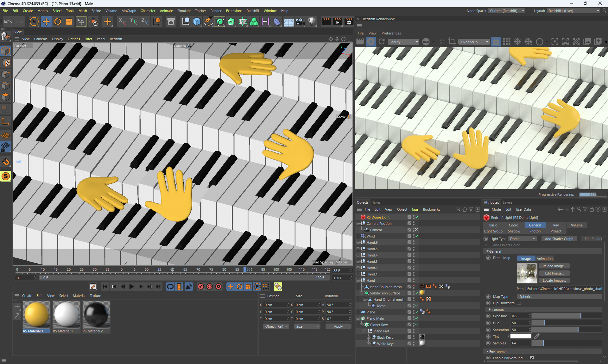Collapse the General section in Attributes
The height and width of the screenshot is (364, 608).
pos(488,251)
